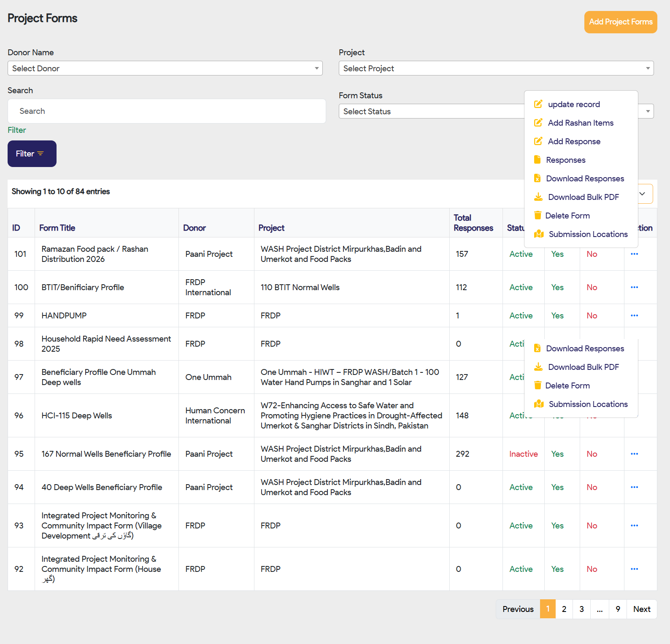Open actions for 167 Normal Wells row
670x644 pixels.
point(634,454)
